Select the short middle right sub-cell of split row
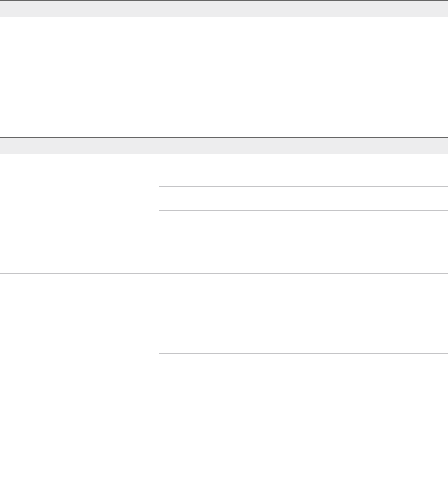 [304, 341]
